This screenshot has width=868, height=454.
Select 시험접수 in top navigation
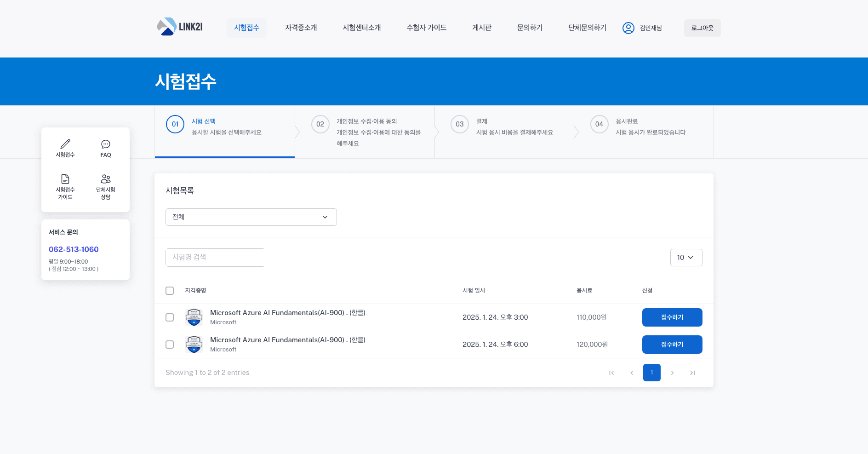(246, 28)
